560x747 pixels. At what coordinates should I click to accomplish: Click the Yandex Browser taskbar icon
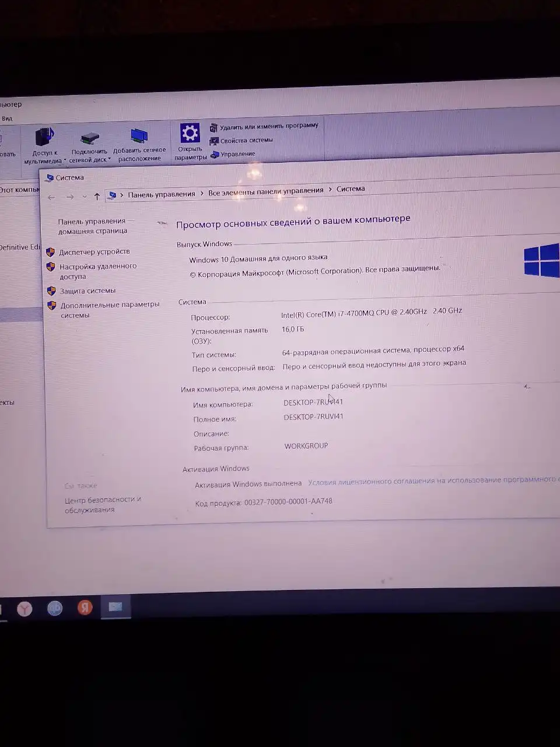click(24, 609)
